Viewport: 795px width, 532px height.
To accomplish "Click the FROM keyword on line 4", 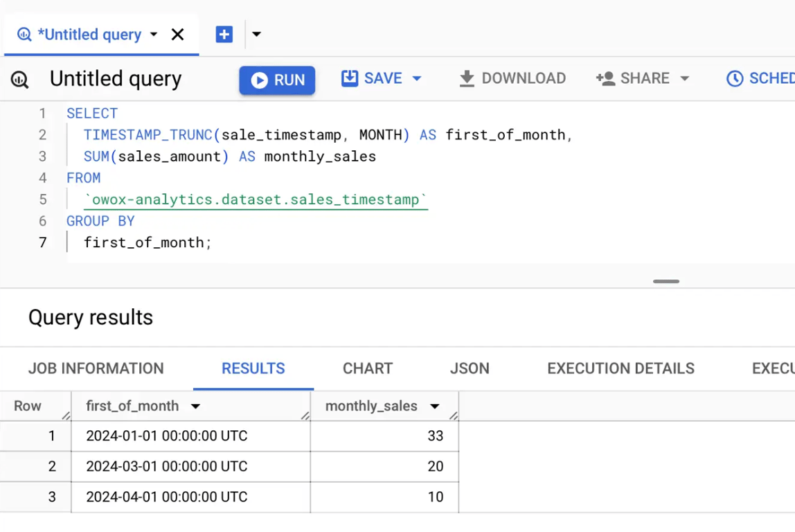I will click(84, 178).
